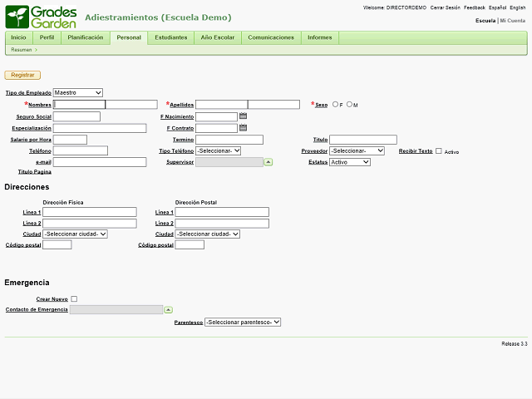Click the Contacto de Emergencia field
Viewport: 532px width, 399px height.
(x=116, y=310)
